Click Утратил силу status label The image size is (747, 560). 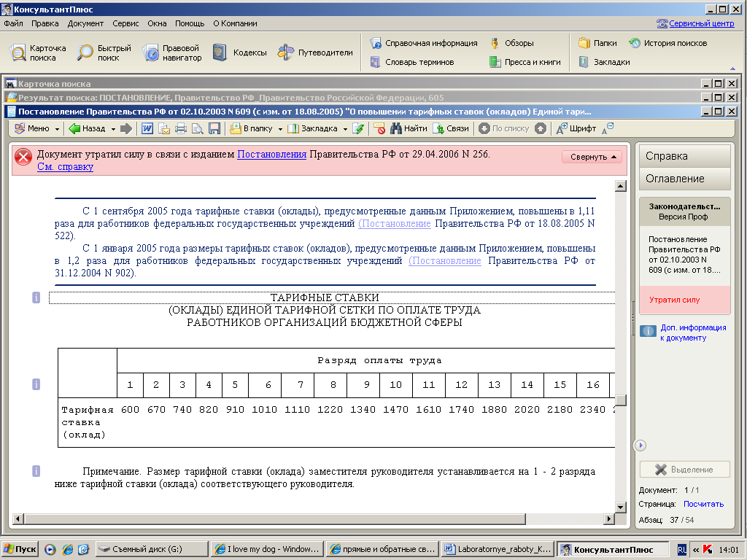point(674,300)
